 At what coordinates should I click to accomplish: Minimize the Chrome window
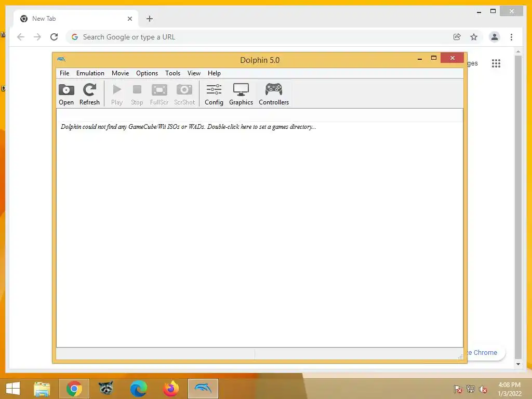[x=478, y=12]
